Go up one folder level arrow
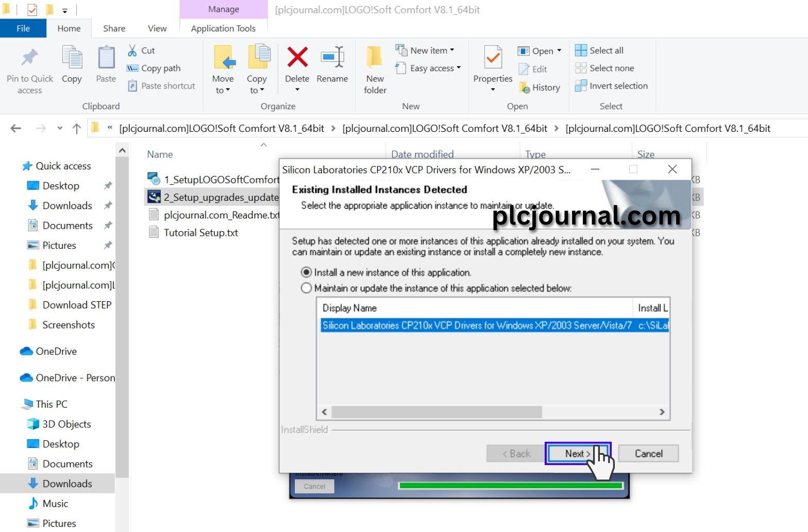The height and width of the screenshot is (532, 808). pyautogui.click(x=77, y=128)
